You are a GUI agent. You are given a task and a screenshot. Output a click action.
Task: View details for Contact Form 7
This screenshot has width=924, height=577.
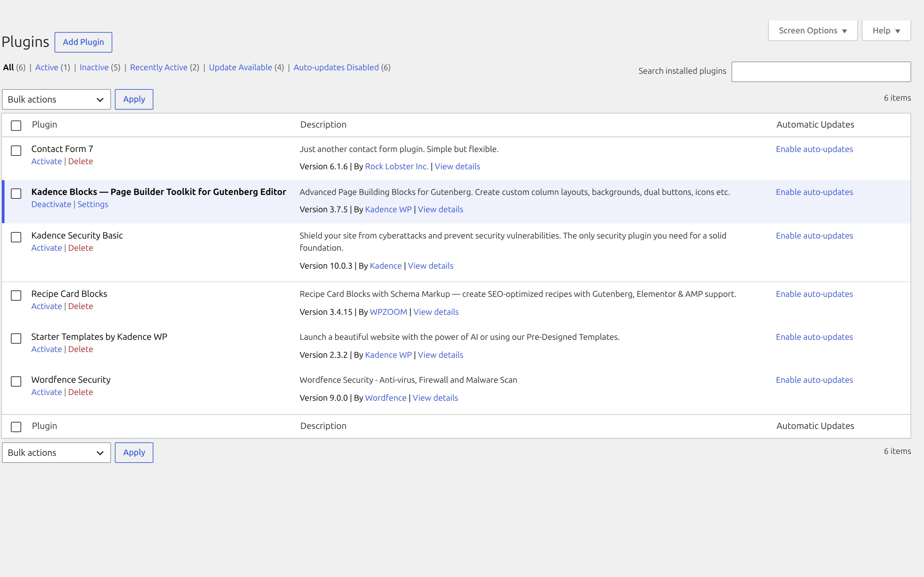[x=458, y=166]
